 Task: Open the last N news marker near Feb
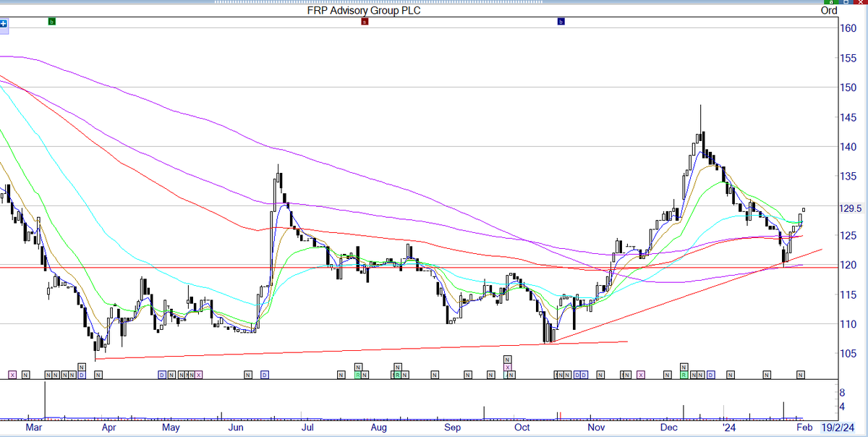[801, 375]
